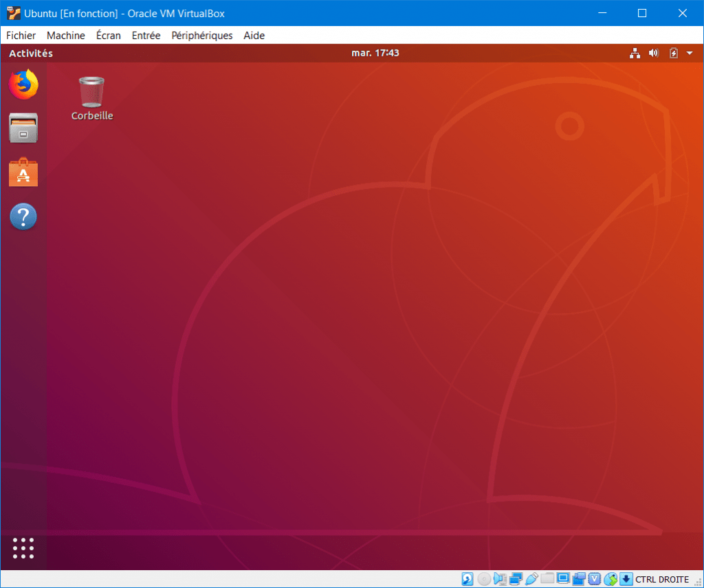Screen dimensions: 704x588
Task: Click the battery icon in Ubuntu top bar
Action: click(x=674, y=54)
